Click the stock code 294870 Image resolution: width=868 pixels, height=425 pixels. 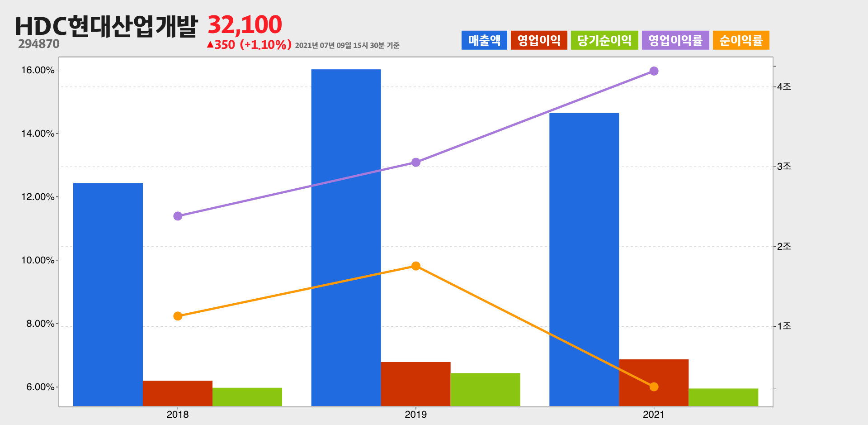click(x=39, y=44)
